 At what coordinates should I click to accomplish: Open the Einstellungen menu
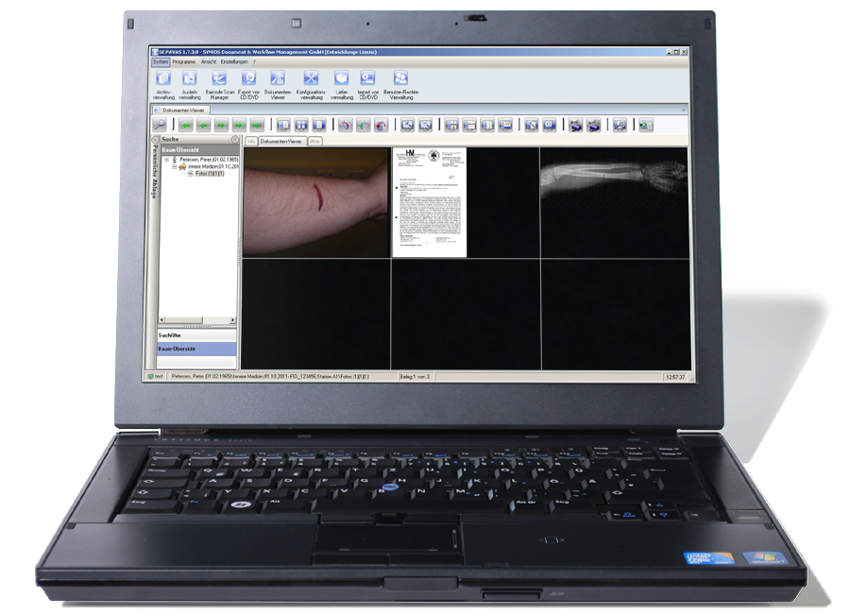click(234, 61)
